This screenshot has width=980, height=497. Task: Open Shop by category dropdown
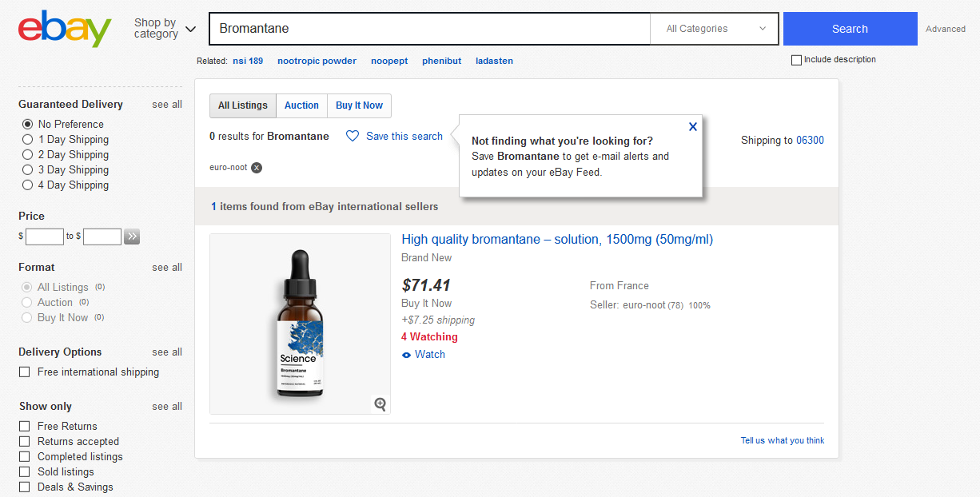tap(165, 29)
